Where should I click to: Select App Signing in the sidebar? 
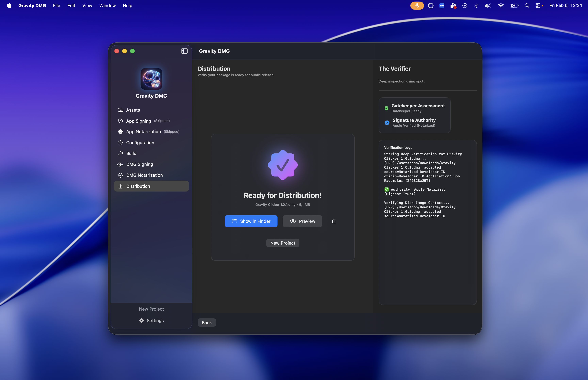[138, 121]
